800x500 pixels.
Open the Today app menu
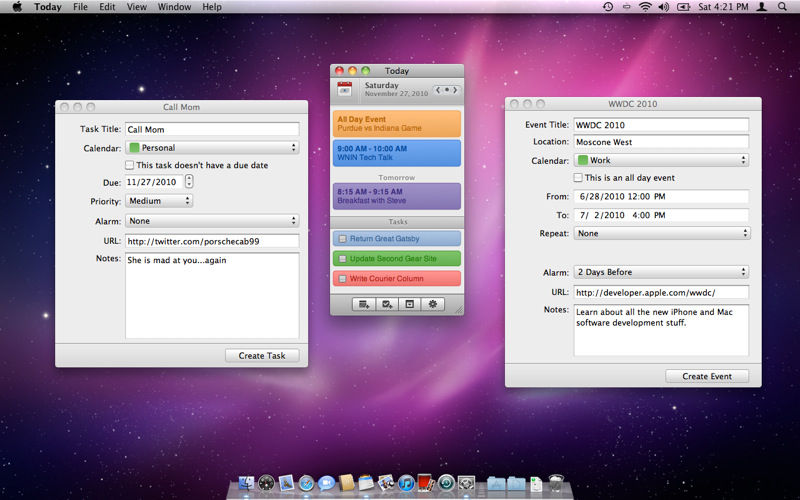[47, 7]
